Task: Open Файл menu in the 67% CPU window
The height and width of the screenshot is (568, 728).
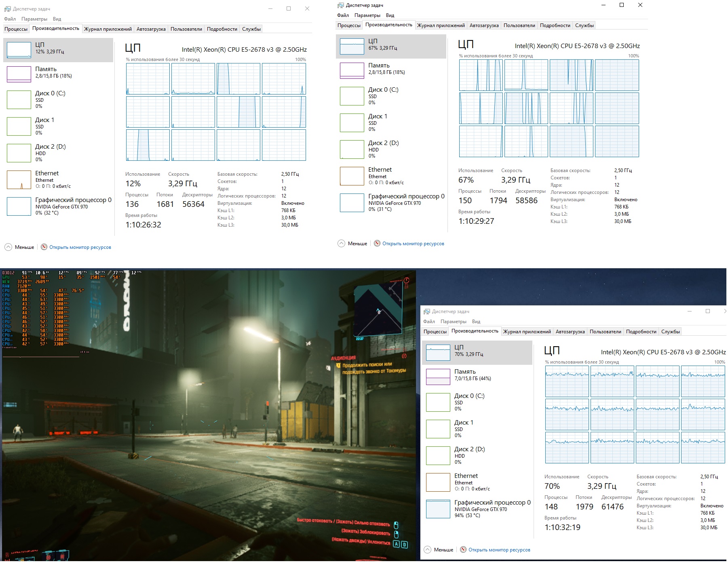Action: [343, 15]
